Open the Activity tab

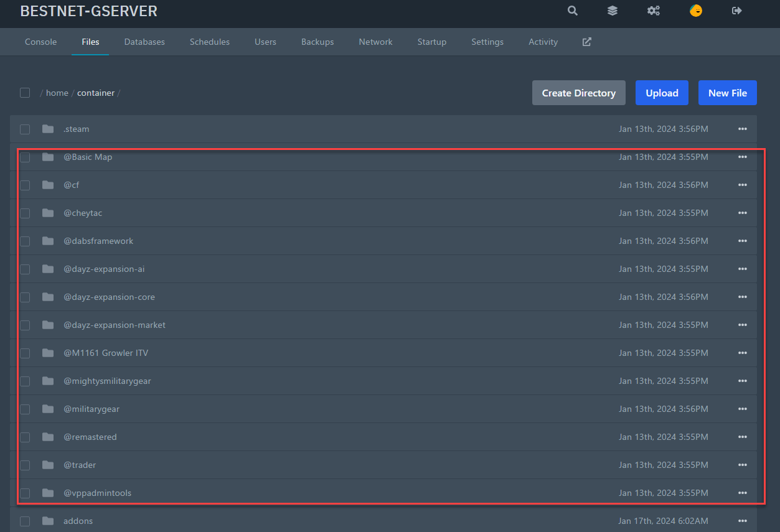543,42
